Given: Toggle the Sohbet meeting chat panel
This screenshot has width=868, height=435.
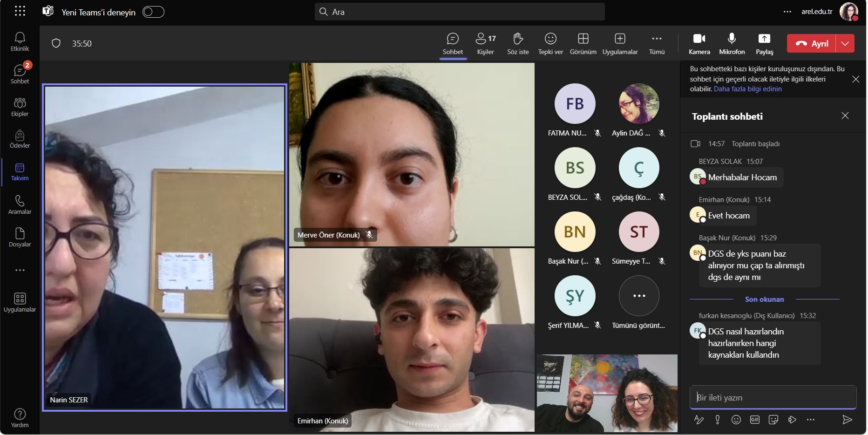Looking at the screenshot, I should click(453, 44).
